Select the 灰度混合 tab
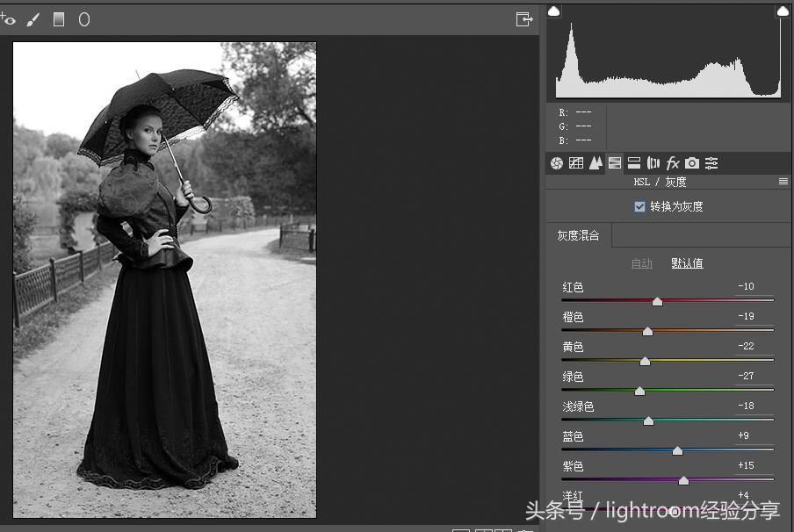Viewport: 794px width, 532px height. (x=578, y=235)
